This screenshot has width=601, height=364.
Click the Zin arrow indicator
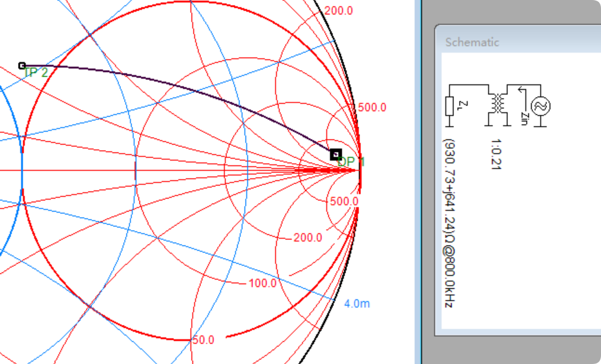point(523,102)
